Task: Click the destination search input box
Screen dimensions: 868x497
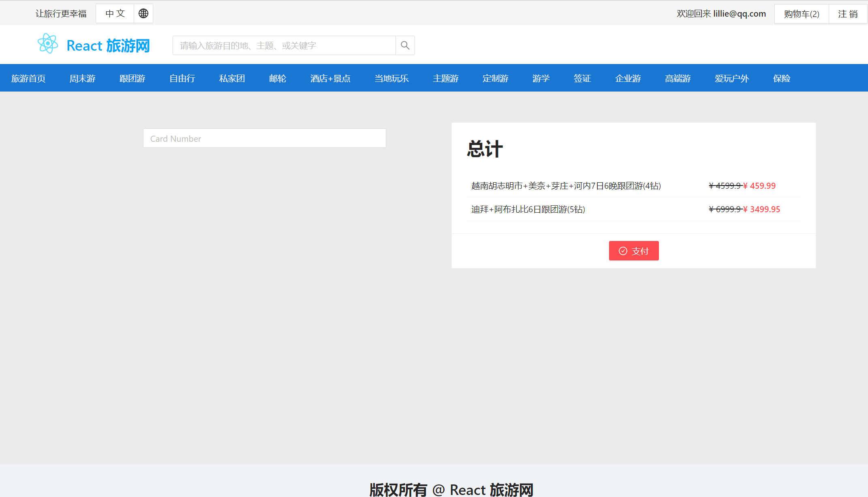Action: (x=284, y=45)
